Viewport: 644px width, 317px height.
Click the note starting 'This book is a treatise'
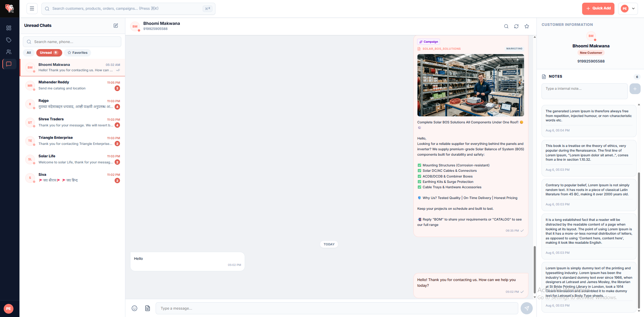pyautogui.click(x=589, y=158)
